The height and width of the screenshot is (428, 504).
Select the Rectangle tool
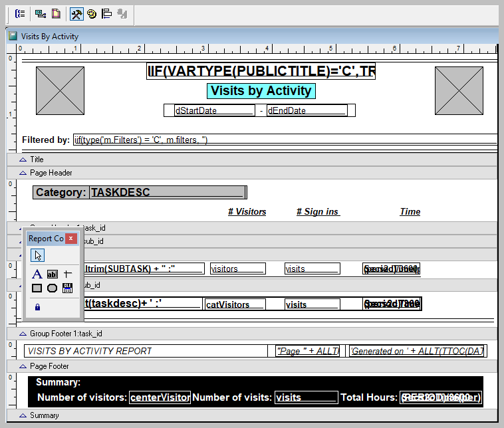click(x=37, y=288)
